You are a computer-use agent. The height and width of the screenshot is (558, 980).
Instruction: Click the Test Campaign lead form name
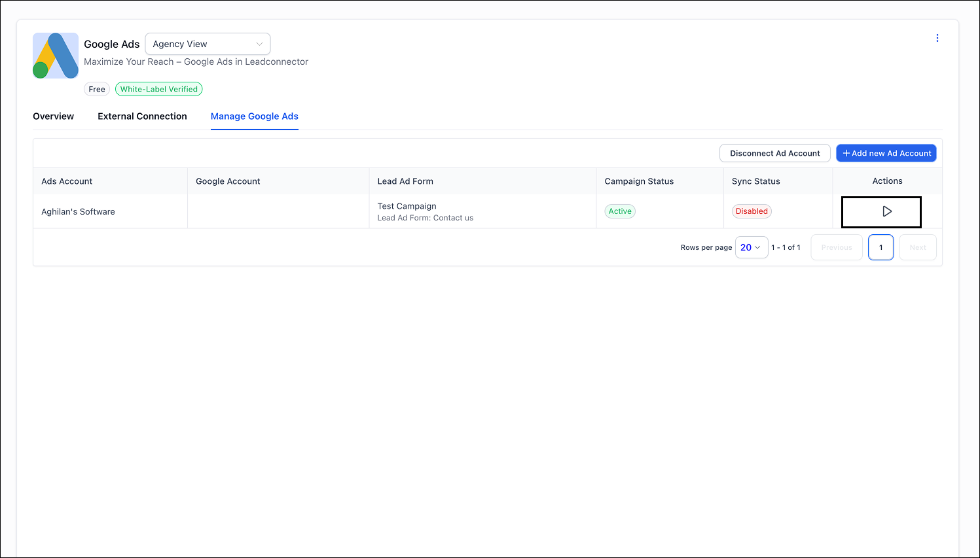[x=407, y=206]
